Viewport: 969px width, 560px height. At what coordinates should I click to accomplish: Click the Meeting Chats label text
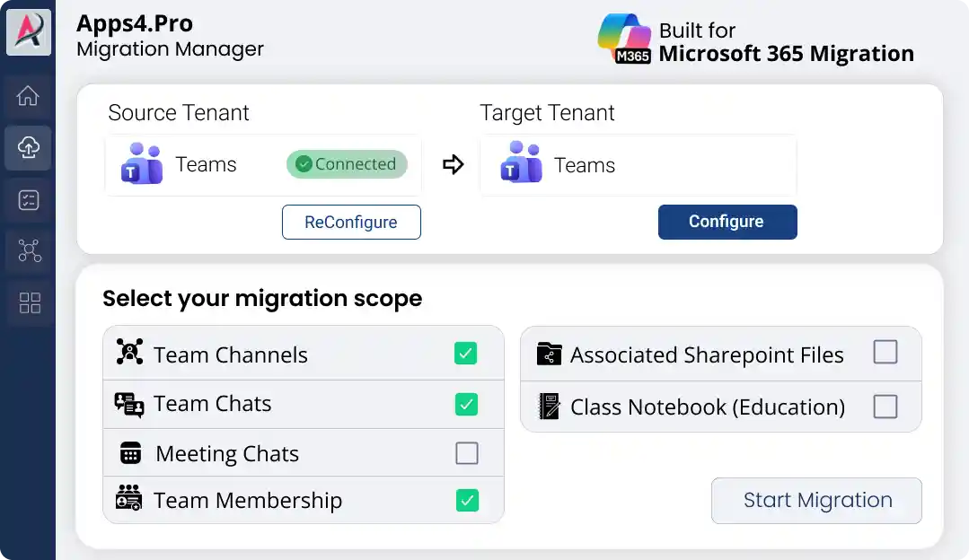[x=227, y=454]
